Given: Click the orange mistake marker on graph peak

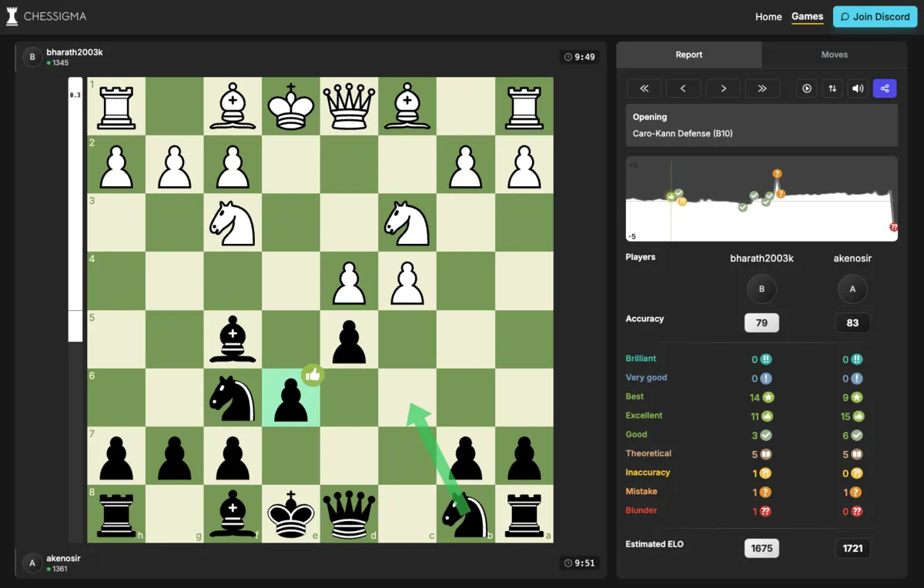Looking at the screenshot, I should (x=777, y=174).
